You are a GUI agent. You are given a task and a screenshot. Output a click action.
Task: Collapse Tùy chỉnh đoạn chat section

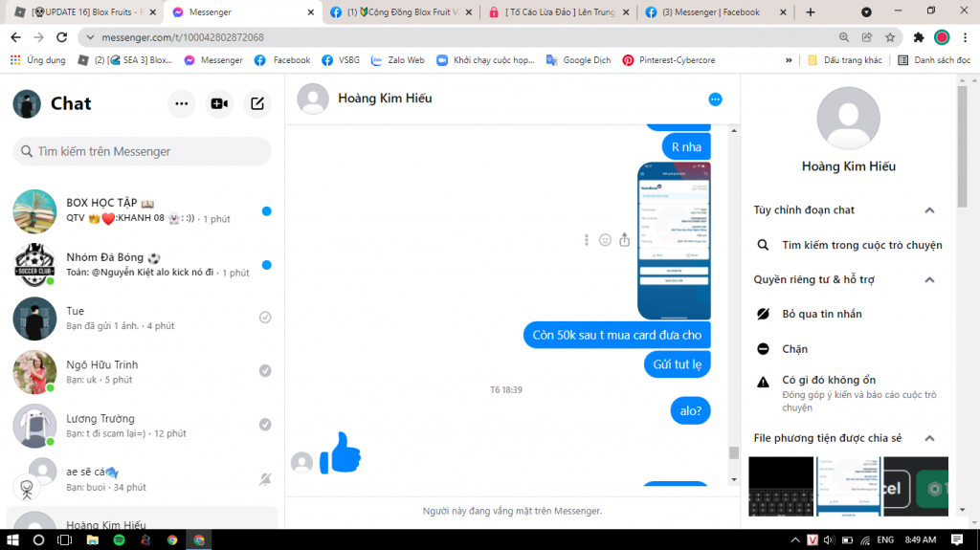coord(928,210)
